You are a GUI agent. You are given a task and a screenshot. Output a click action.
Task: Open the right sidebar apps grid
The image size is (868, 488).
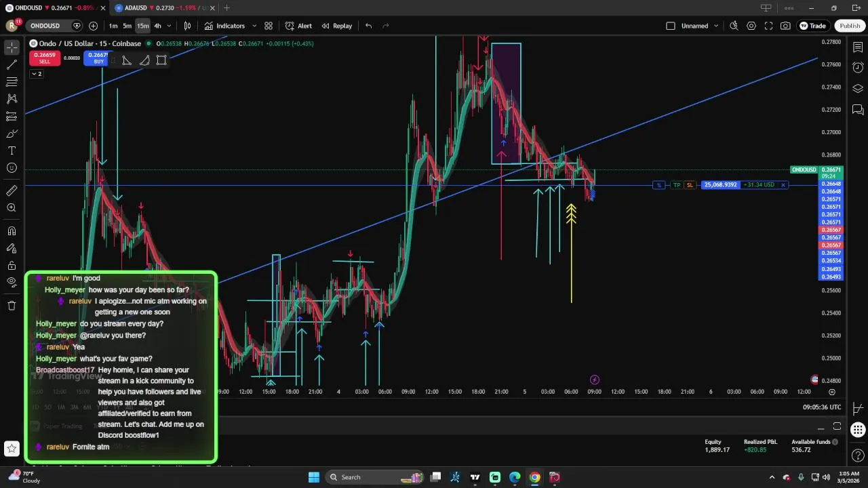(858, 430)
